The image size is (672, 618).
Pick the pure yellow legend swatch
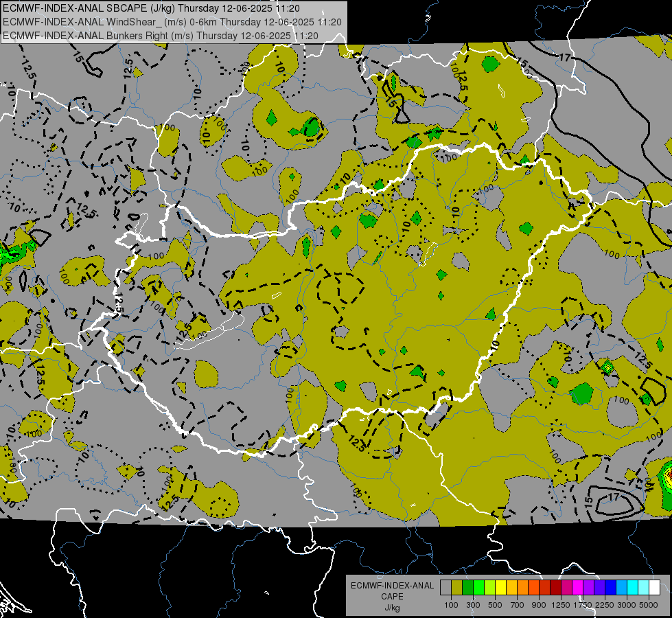(x=500, y=588)
